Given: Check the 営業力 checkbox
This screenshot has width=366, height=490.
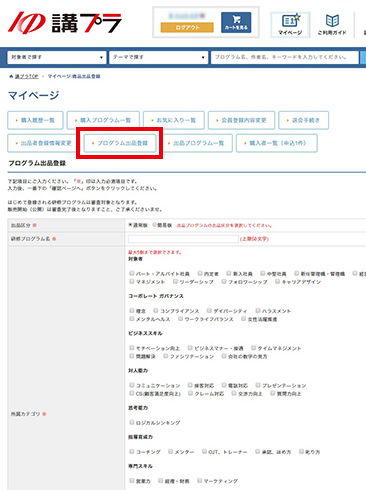Looking at the screenshot, I should pyautogui.click(x=132, y=481).
